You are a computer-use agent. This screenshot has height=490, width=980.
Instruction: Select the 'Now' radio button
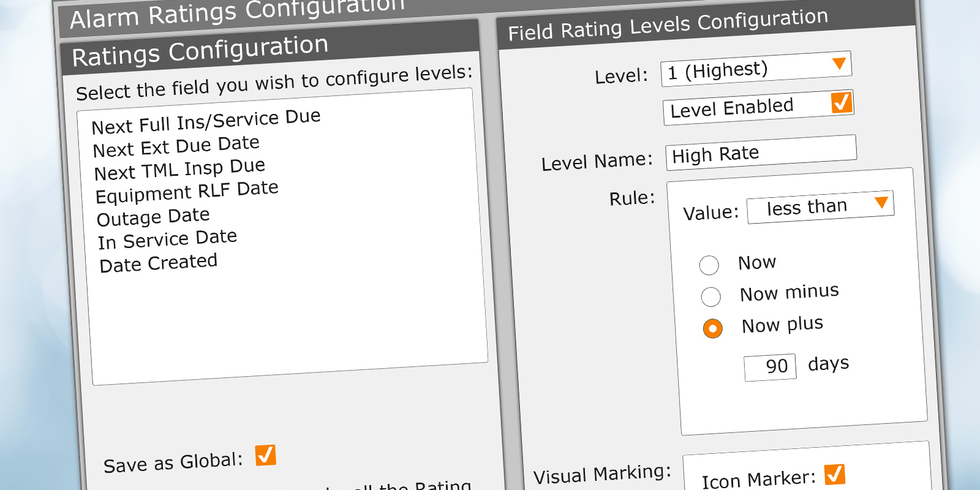(709, 265)
